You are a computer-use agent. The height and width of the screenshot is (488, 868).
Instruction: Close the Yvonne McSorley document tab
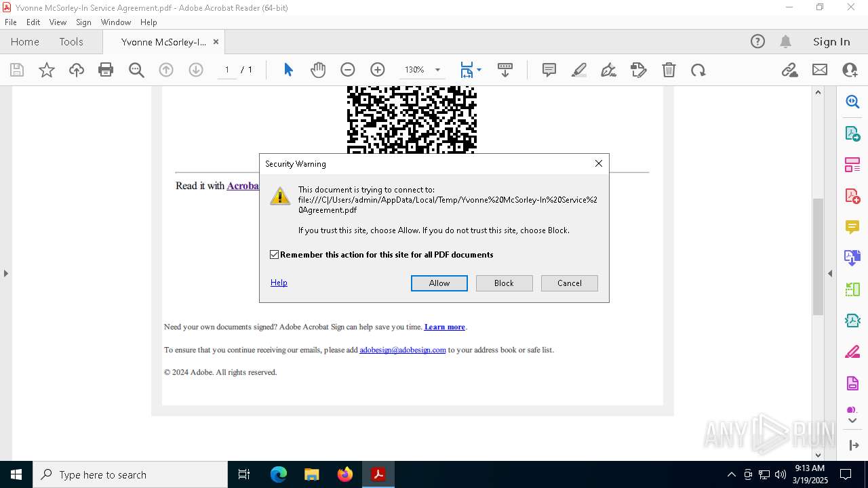click(x=216, y=41)
